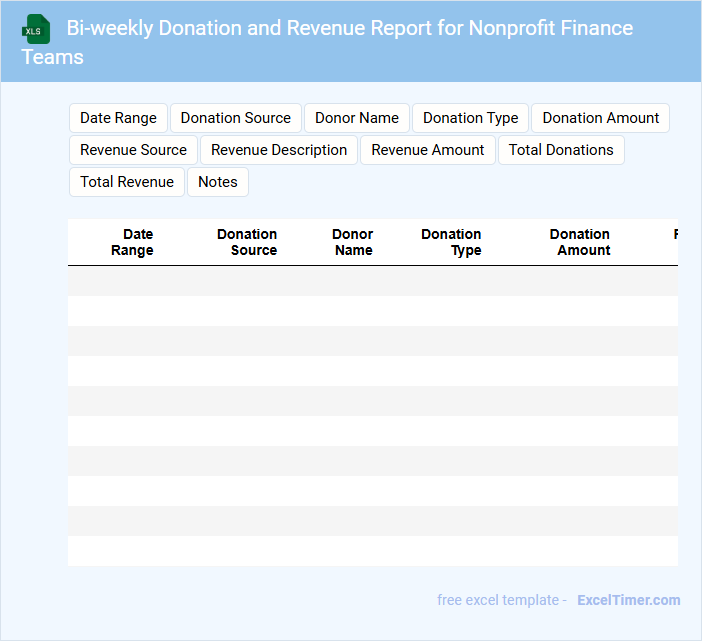This screenshot has width=702, height=641.
Task: Click the Revenue Amount tag
Action: tap(427, 150)
